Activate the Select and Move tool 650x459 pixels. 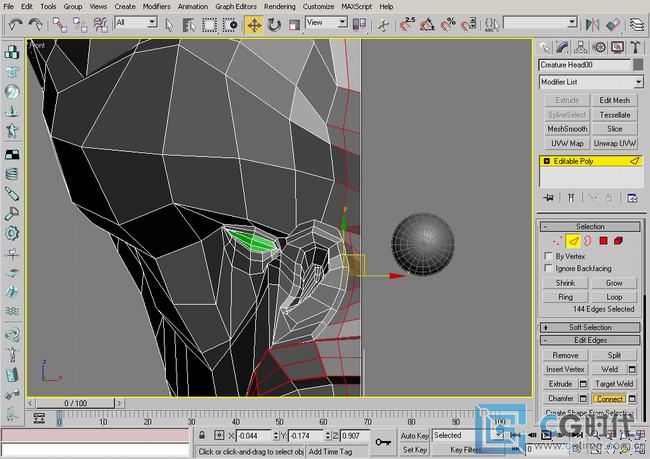tap(254, 25)
